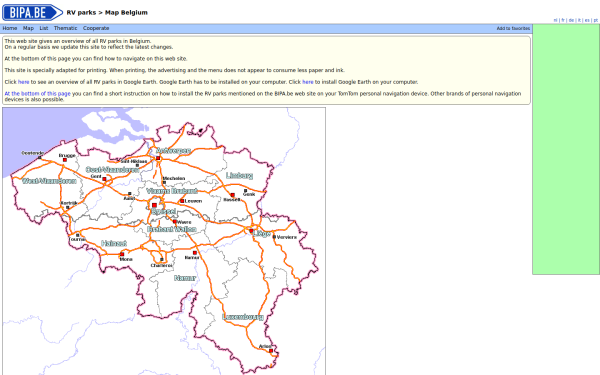Click 'here' link for Google Earth overview
600x375 pixels.
click(23, 82)
